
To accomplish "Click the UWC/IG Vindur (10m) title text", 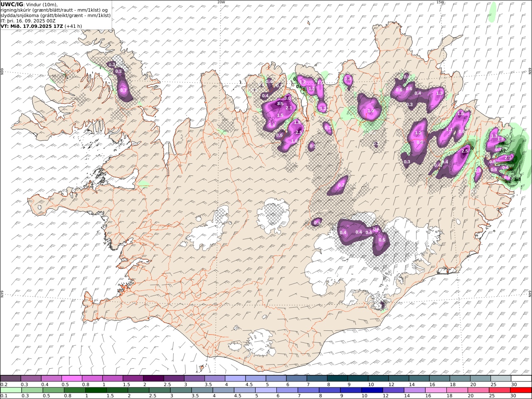I will [x=29, y=4].
